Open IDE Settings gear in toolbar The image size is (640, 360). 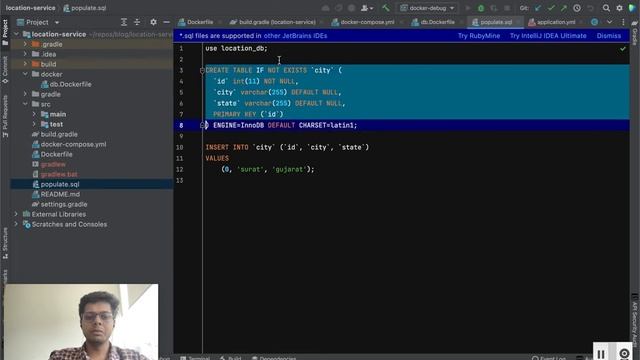click(x=619, y=8)
